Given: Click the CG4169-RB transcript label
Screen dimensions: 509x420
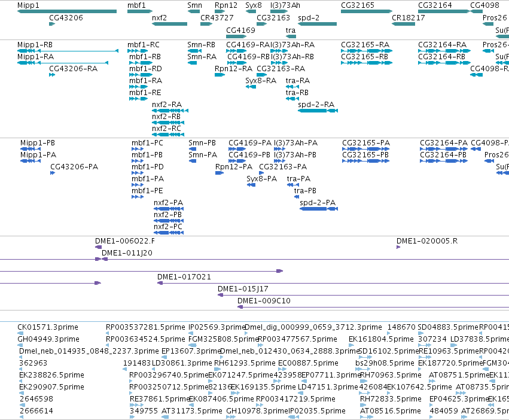Looking at the screenshot, I should point(248,57).
